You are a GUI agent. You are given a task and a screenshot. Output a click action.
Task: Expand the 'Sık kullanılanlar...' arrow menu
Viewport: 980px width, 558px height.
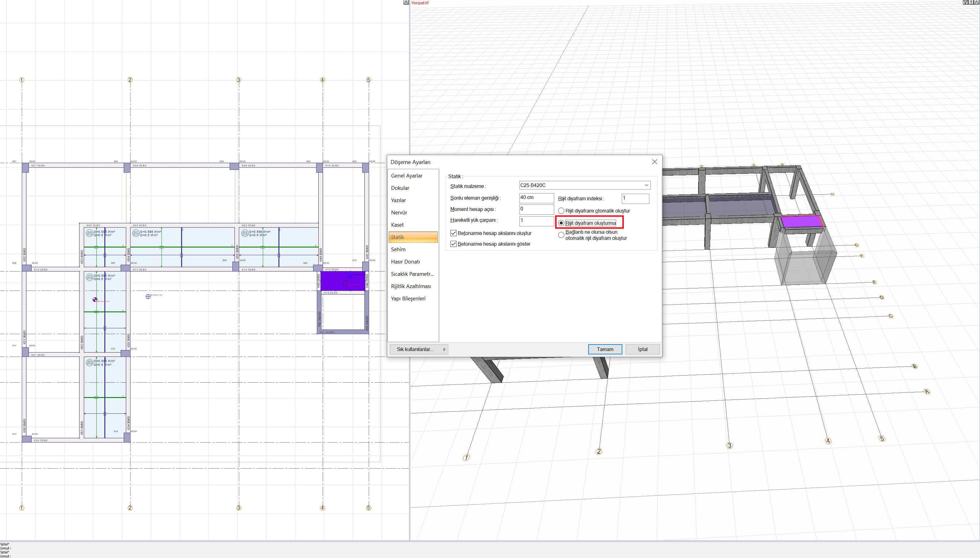[x=444, y=349]
